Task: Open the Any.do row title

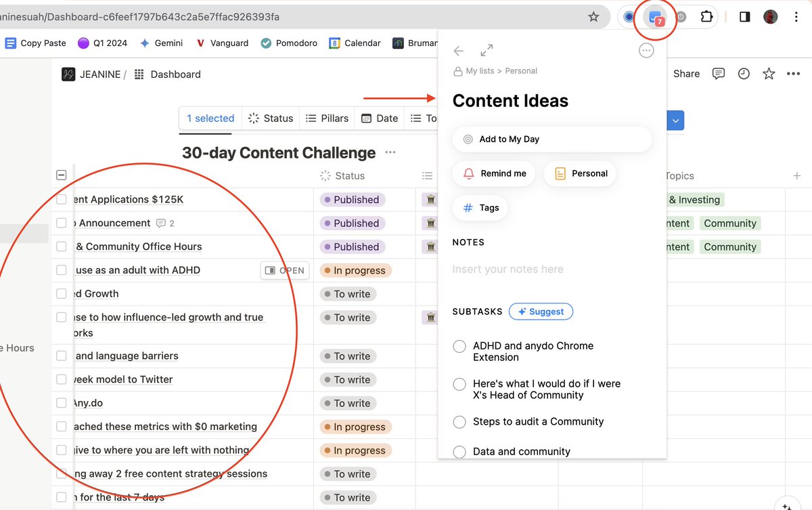Action: tap(88, 403)
